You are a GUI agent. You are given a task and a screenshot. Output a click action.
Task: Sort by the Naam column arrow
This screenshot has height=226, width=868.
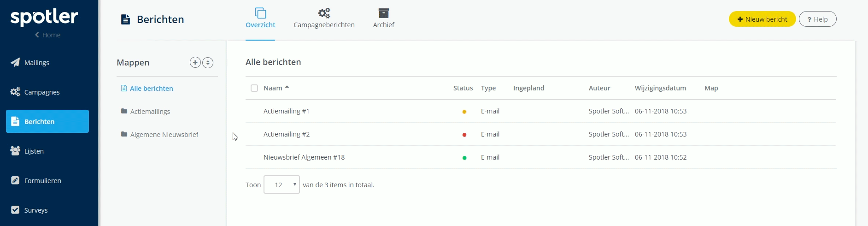click(x=287, y=87)
